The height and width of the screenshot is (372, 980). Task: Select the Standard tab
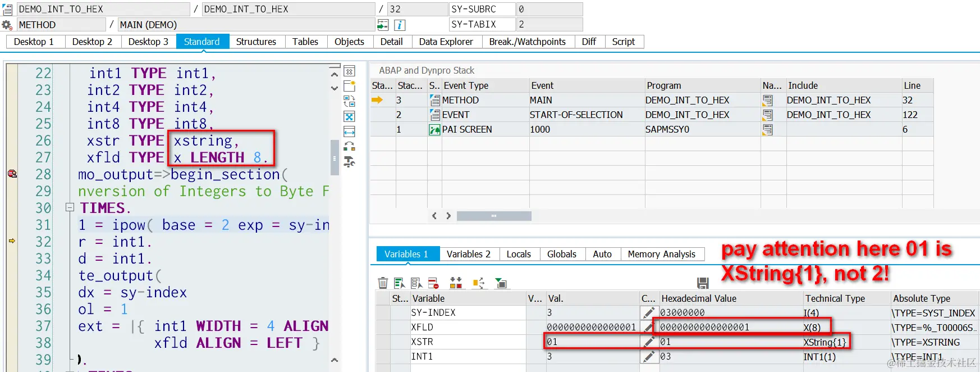click(202, 42)
